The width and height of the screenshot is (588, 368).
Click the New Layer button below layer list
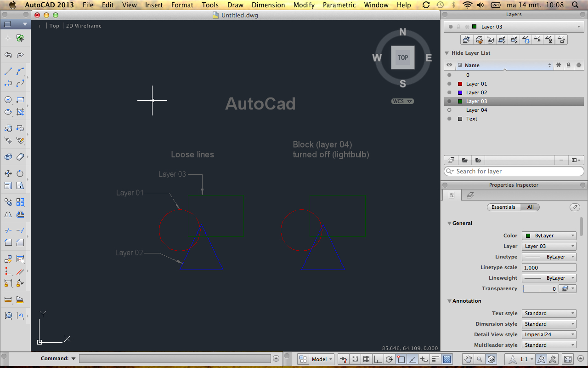(x=451, y=160)
